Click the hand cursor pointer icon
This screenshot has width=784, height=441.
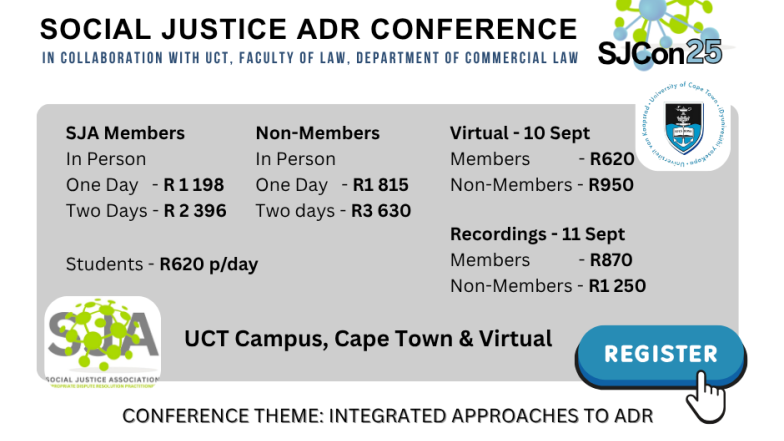(706, 396)
